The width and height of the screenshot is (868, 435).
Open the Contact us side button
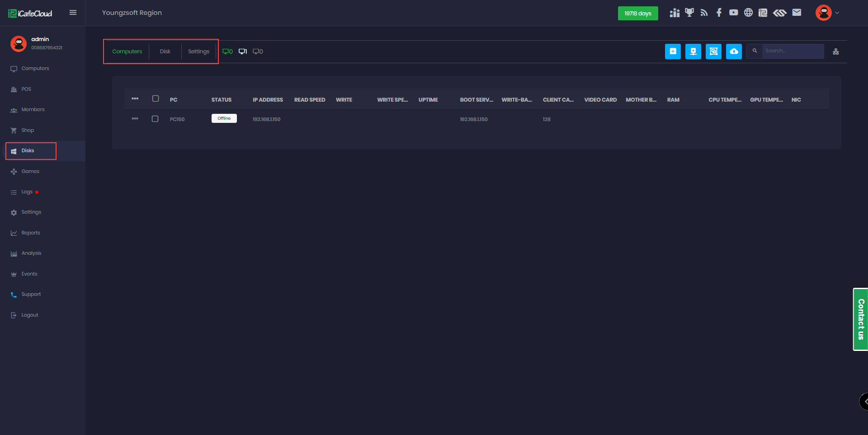click(860, 319)
